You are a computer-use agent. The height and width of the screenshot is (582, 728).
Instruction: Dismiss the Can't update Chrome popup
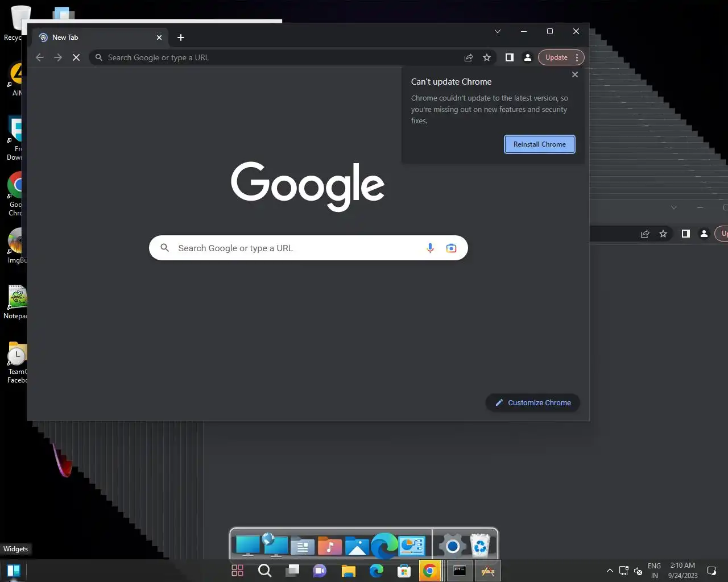(x=575, y=74)
